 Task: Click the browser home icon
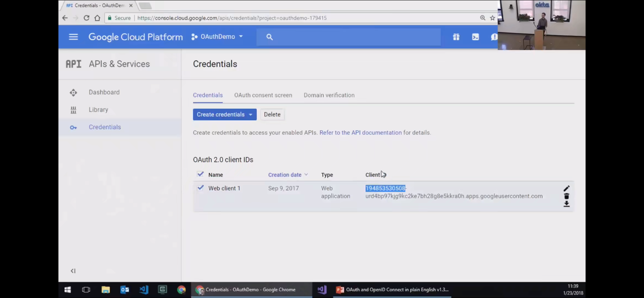pyautogui.click(x=97, y=18)
